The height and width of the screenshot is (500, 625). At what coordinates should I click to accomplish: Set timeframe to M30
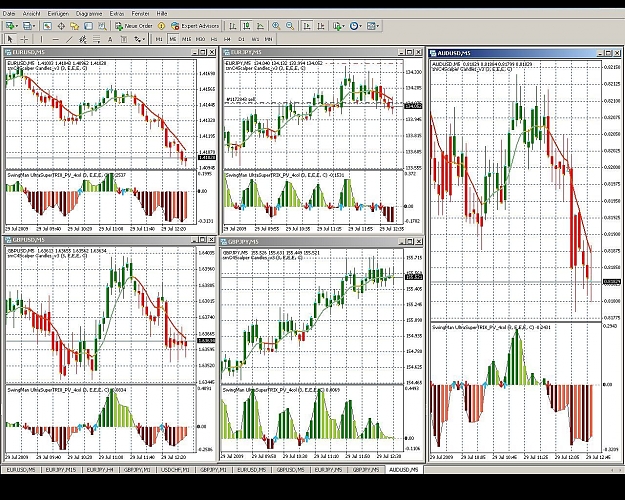point(200,39)
